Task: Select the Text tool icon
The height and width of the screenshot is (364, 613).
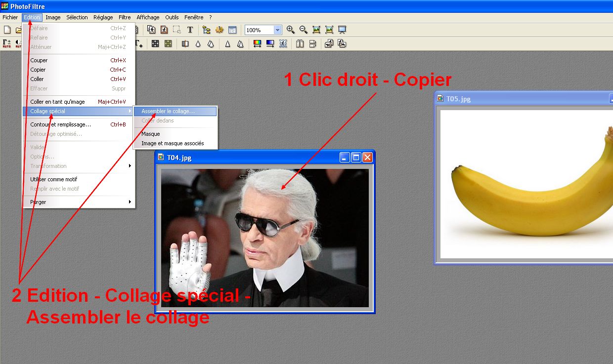Action: pos(190,30)
